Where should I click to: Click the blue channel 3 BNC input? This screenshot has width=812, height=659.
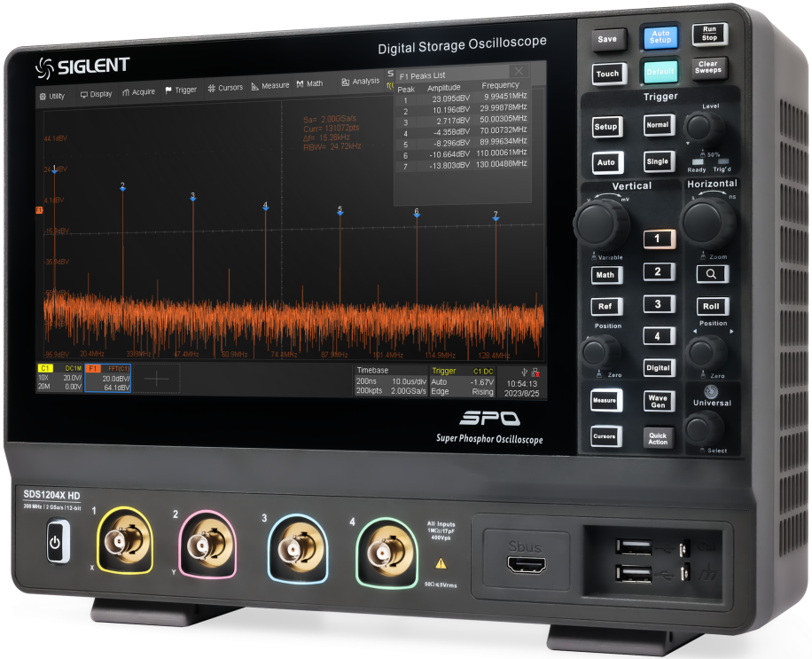[297, 550]
